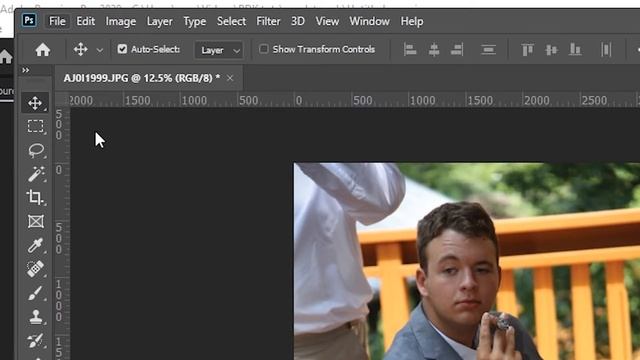
Task: Open the Filter menu
Action: point(268,21)
